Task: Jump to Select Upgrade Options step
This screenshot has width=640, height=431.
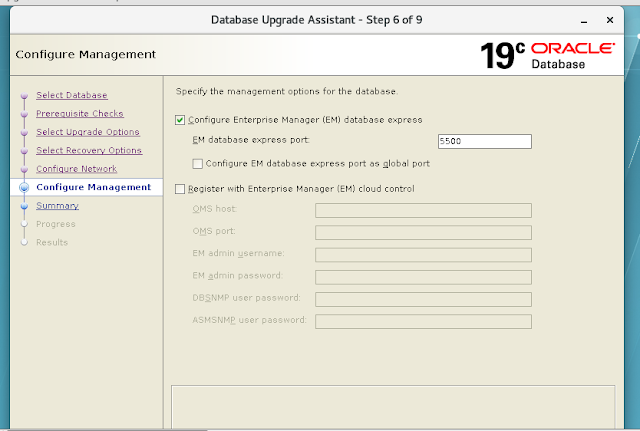Action: point(88,132)
